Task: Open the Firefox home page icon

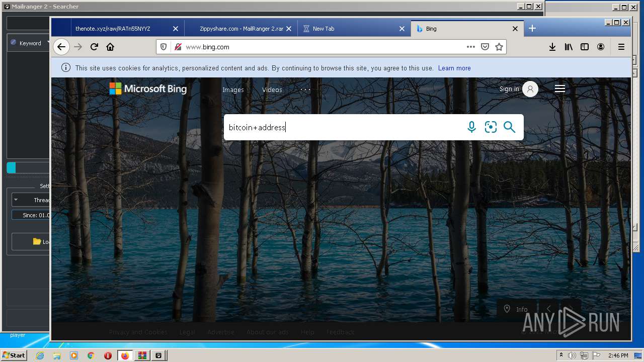Action: [110, 47]
